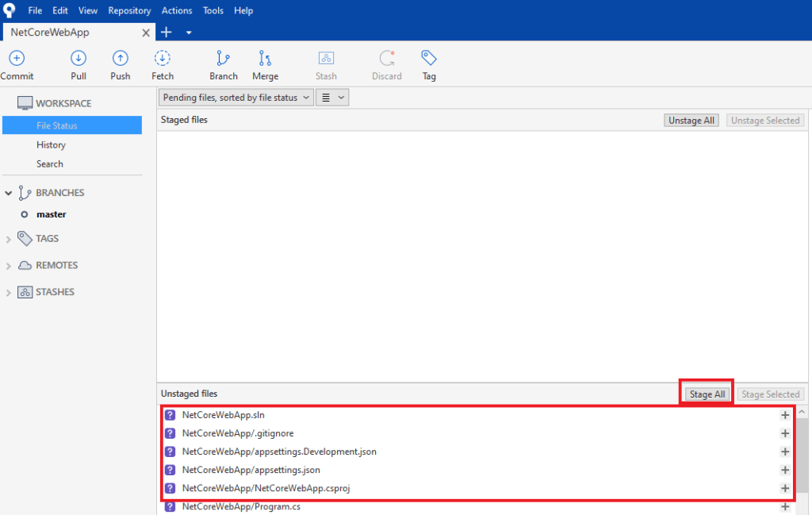Select the master branch
This screenshot has height=515, width=812.
[52, 214]
